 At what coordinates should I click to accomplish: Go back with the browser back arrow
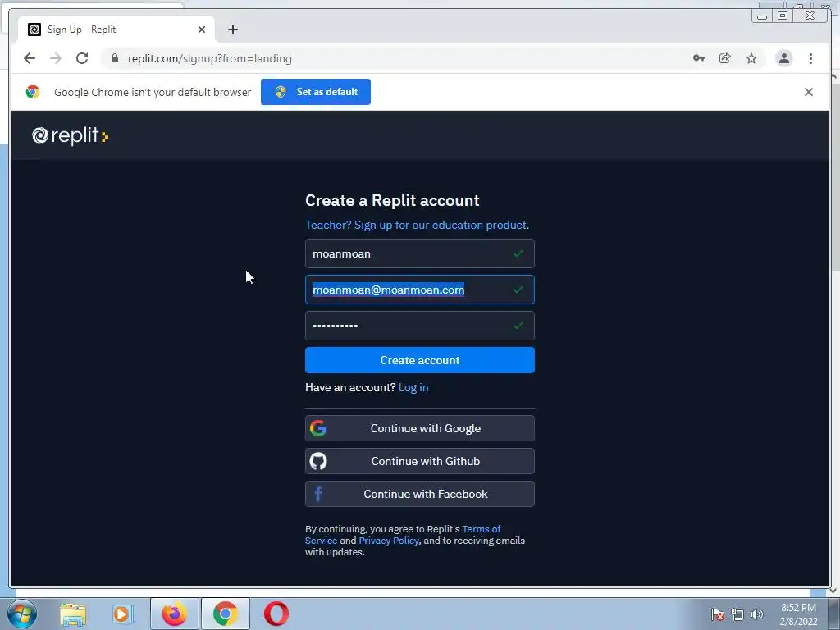pos(30,58)
